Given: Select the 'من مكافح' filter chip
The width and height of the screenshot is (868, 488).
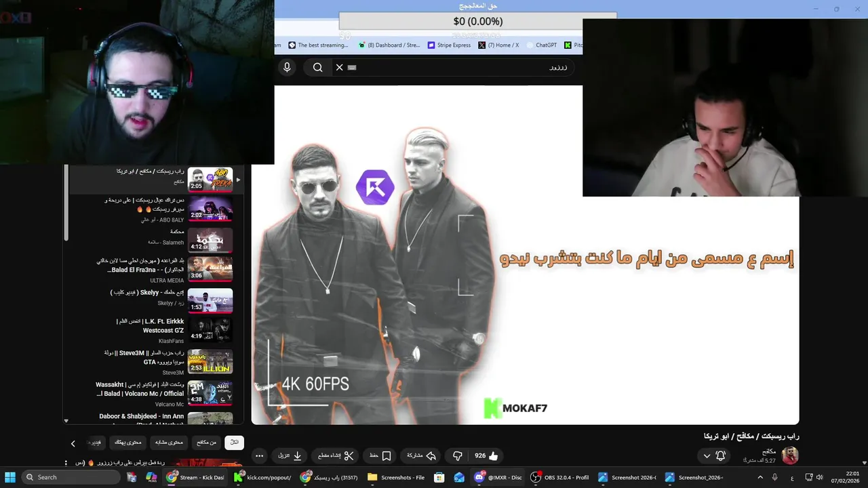Looking at the screenshot, I should pos(206,443).
